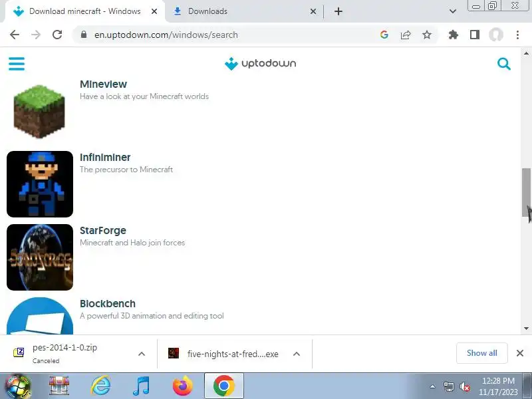The height and width of the screenshot is (399, 532).
Task: Click 'A powerful 3D animation and editing tool'
Action: (x=152, y=316)
